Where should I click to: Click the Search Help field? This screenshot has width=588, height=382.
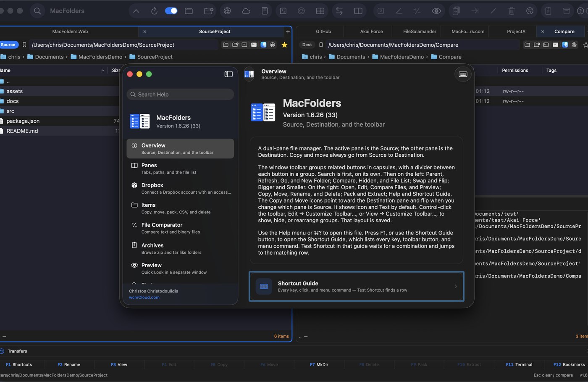180,95
